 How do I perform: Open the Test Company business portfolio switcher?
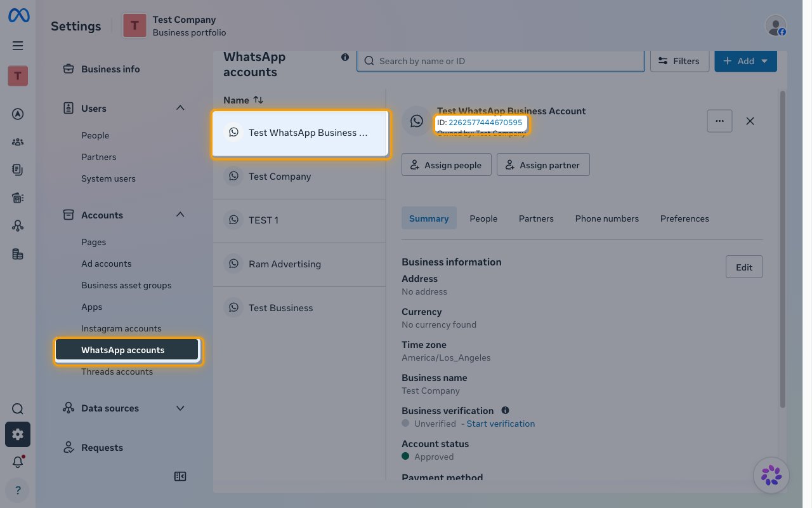174,26
